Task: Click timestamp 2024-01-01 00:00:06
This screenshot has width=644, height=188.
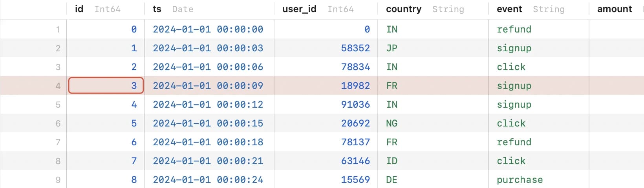Action: [x=208, y=67]
